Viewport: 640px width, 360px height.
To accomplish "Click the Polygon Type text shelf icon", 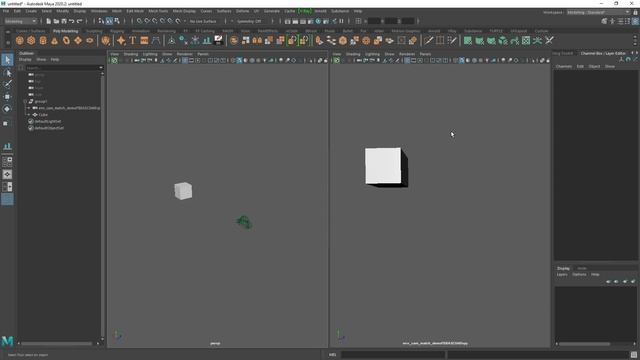I will pos(133,40).
